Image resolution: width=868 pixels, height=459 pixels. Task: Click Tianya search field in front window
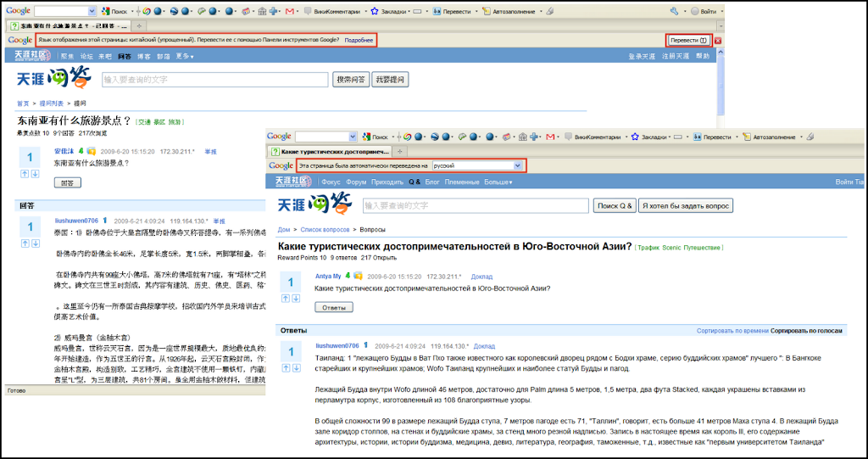point(476,205)
